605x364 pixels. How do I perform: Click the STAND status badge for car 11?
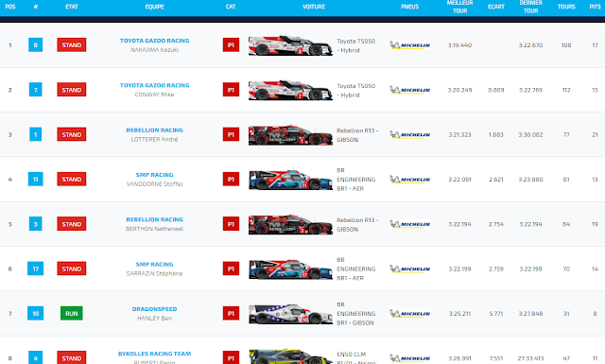72,179
